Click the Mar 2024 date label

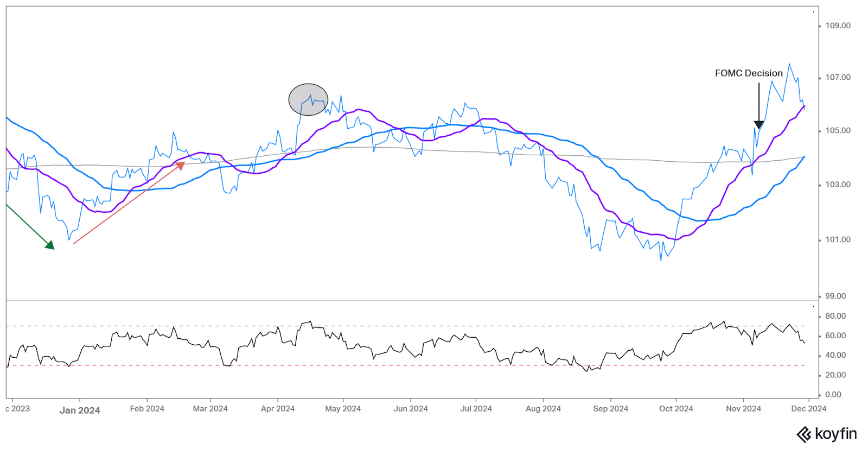click(210, 409)
